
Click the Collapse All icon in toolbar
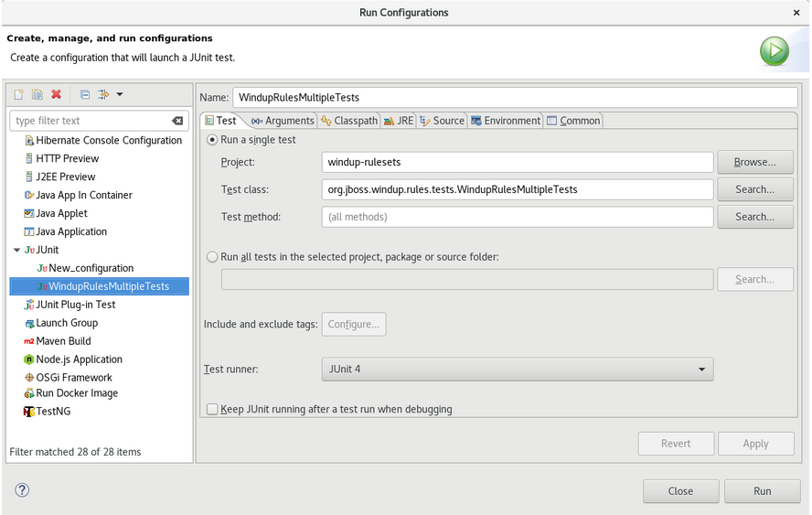[x=84, y=94]
